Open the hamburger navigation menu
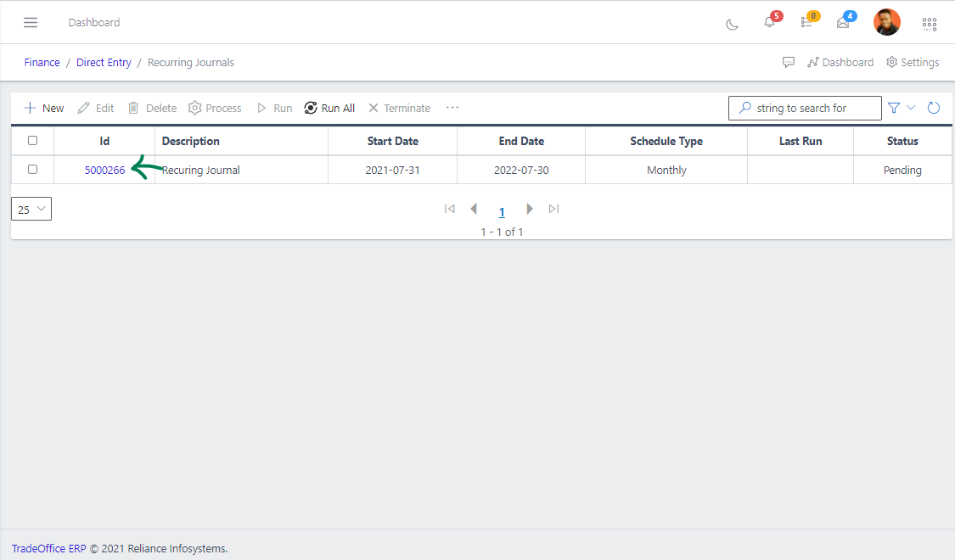 point(31,23)
